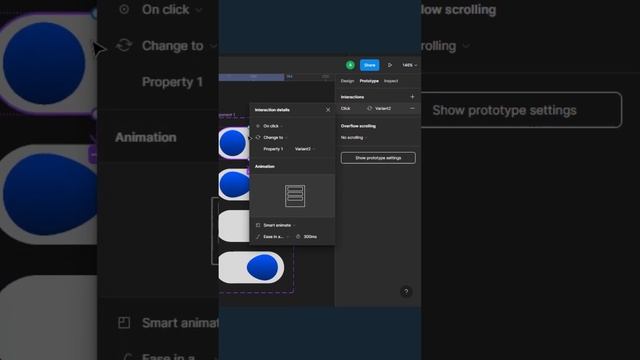Select the stretched-knob toggle variant in the foreground canvas

click(x=234, y=184)
